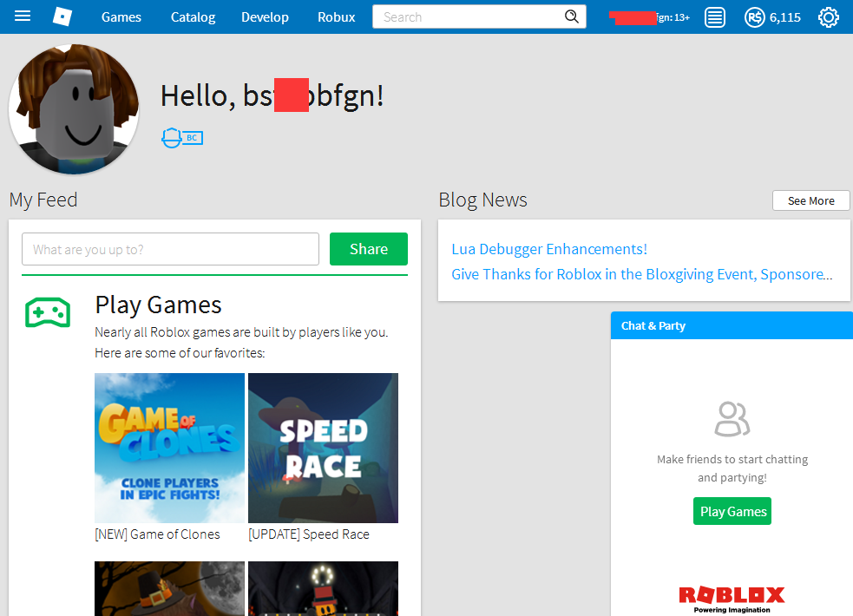Open the Robux menu item
The image size is (853, 616).
(x=336, y=16)
